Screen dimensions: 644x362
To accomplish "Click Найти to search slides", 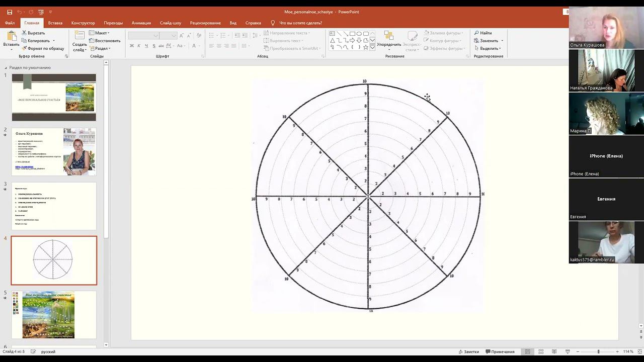I will (483, 33).
